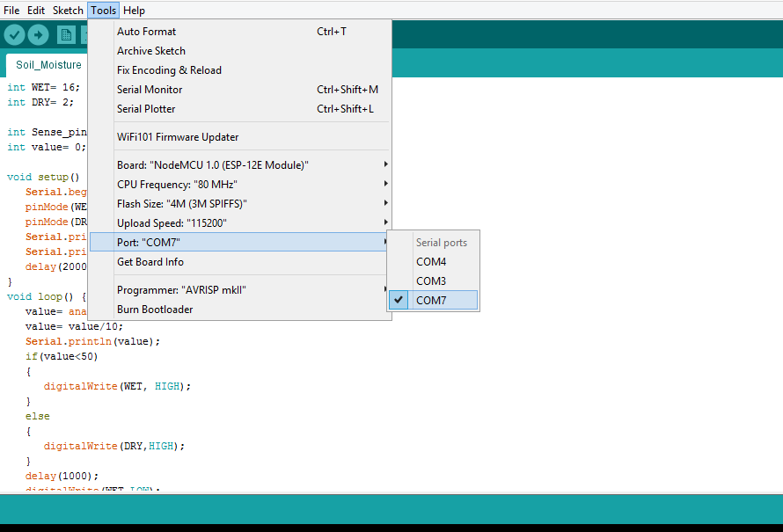Open the Edit menu
This screenshot has width=783, height=532.
tap(36, 11)
